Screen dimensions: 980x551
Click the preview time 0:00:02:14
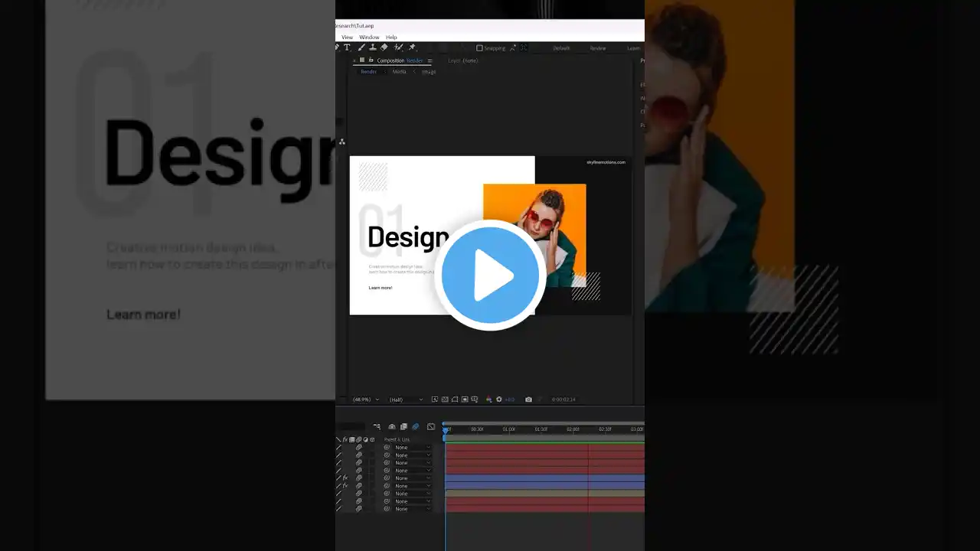tap(563, 399)
